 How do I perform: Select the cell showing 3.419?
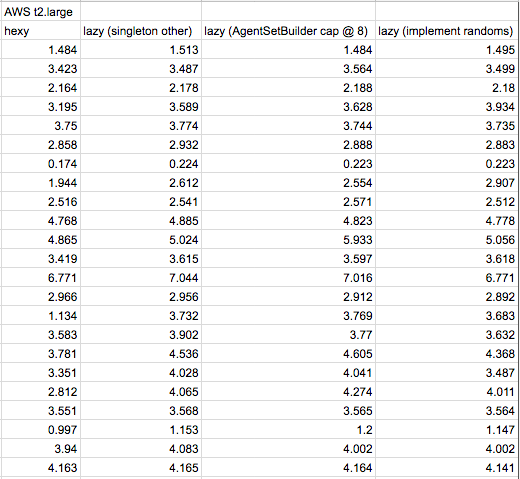[x=41, y=259]
